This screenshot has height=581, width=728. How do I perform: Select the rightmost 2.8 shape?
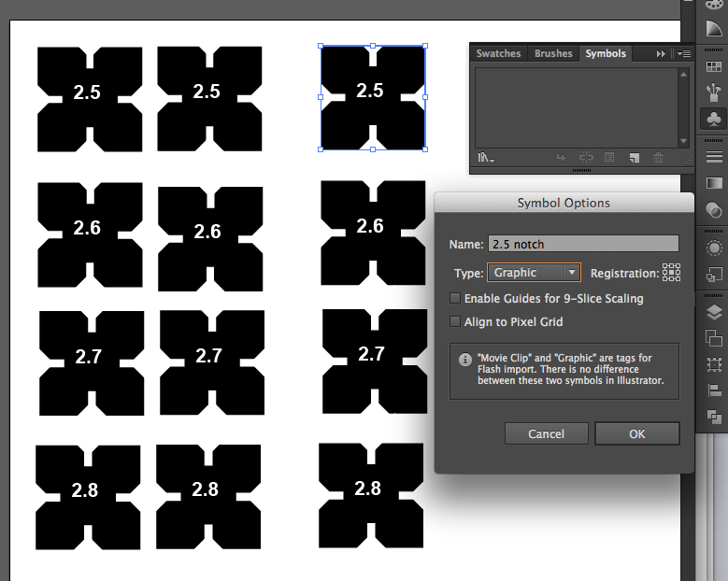(x=371, y=495)
